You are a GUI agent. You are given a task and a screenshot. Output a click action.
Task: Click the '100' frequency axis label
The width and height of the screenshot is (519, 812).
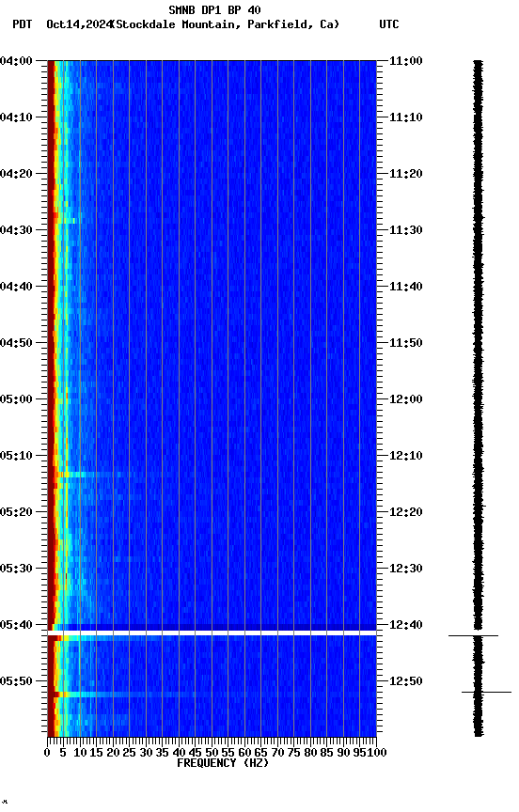click(378, 753)
